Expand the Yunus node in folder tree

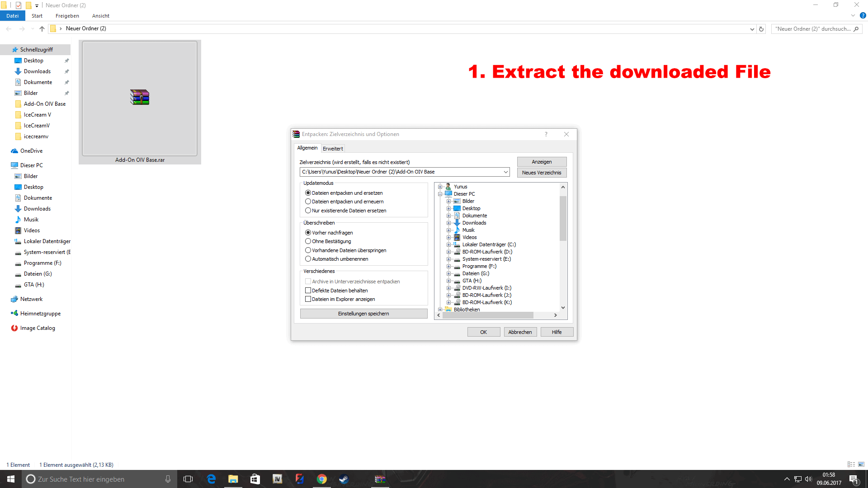(x=440, y=187)
